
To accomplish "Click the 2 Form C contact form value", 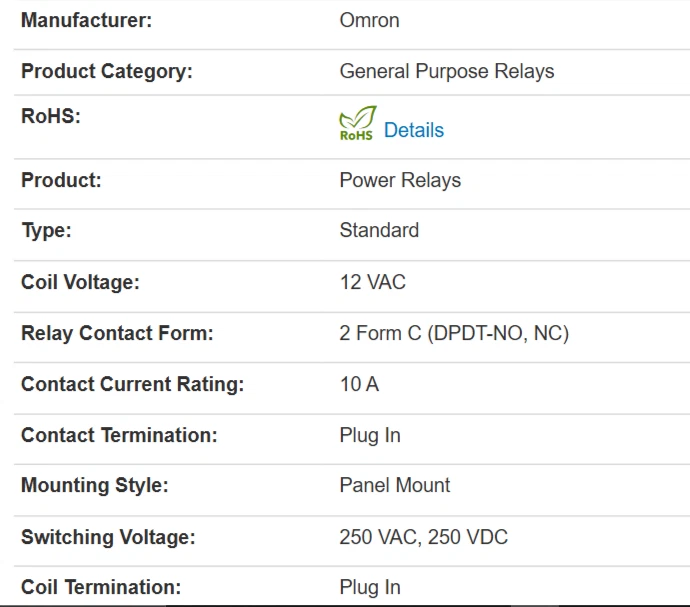I will 454,333.
